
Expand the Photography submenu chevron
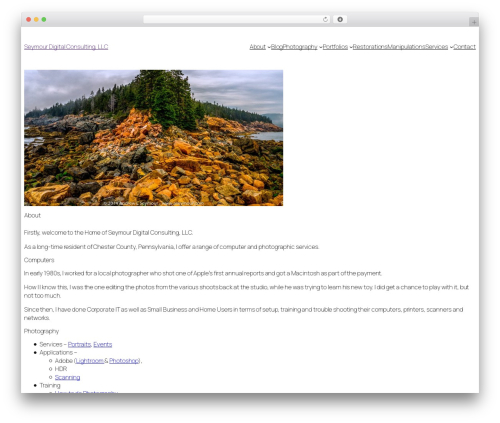tap(320, 47)
